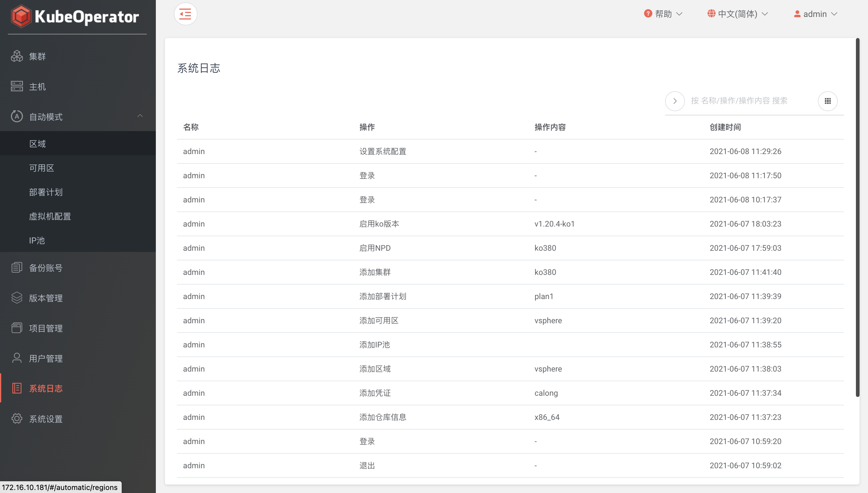Open 版本管理 version management
The height and width of the screenshot is (493, 868).
pyautogui.click(x=46, y=298)
